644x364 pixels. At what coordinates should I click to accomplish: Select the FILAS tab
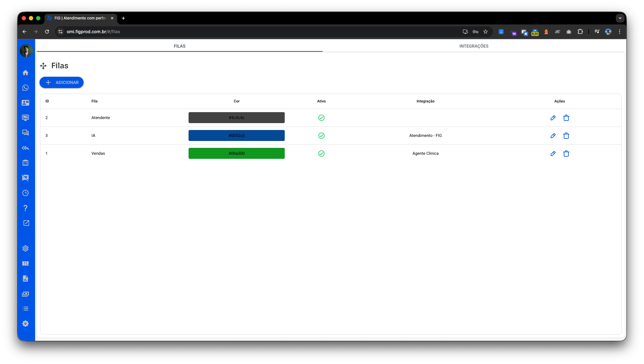(179, 46)
